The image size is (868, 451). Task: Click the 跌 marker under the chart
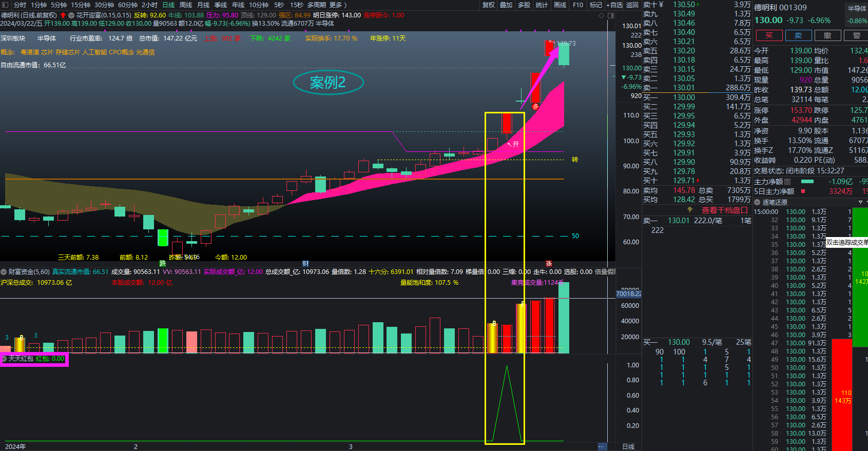163,264
